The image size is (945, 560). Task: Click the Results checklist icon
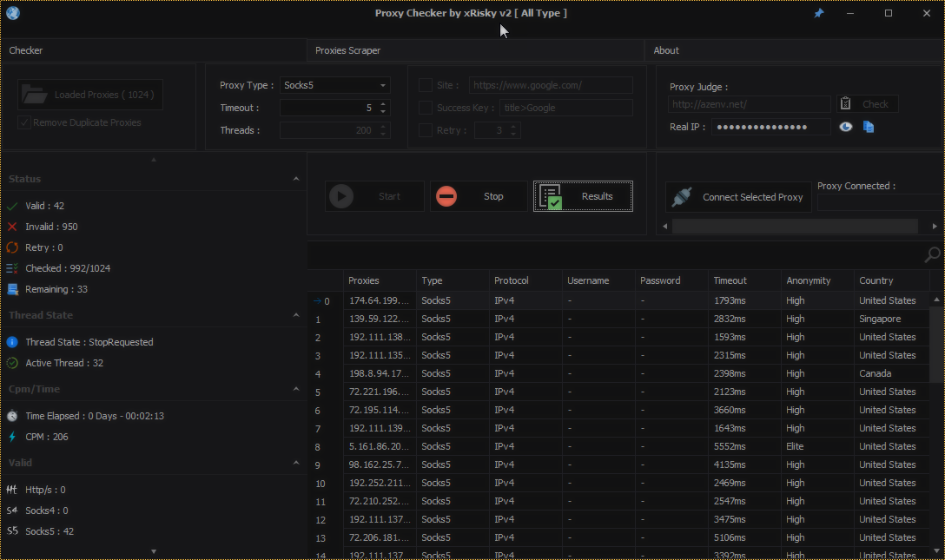tap(551, 196)
